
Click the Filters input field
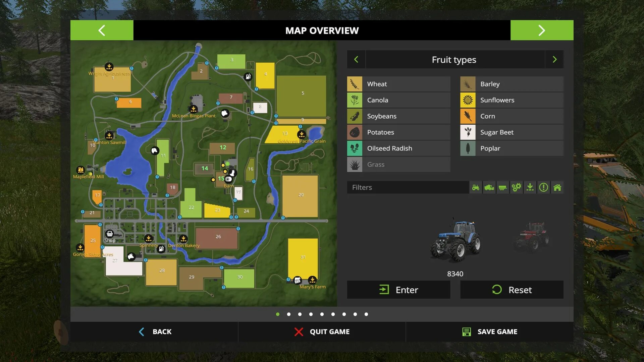point(408,187)
